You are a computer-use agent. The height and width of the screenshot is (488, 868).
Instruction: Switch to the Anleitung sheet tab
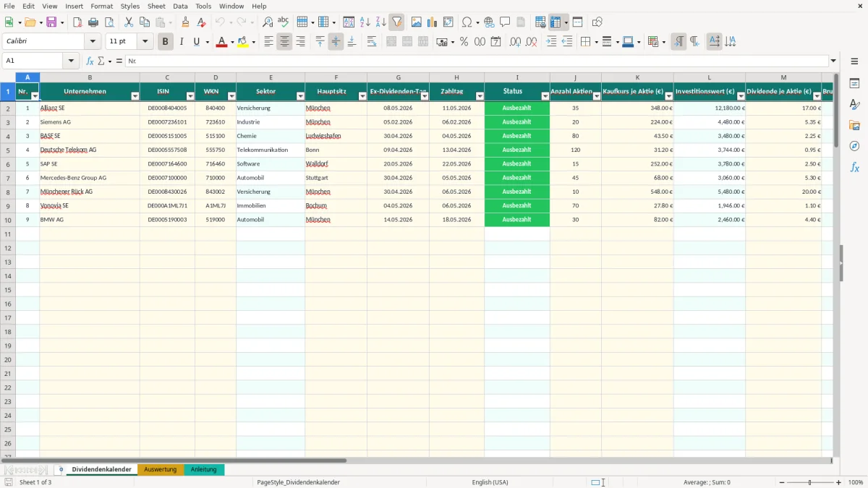[x=204, y=469]
